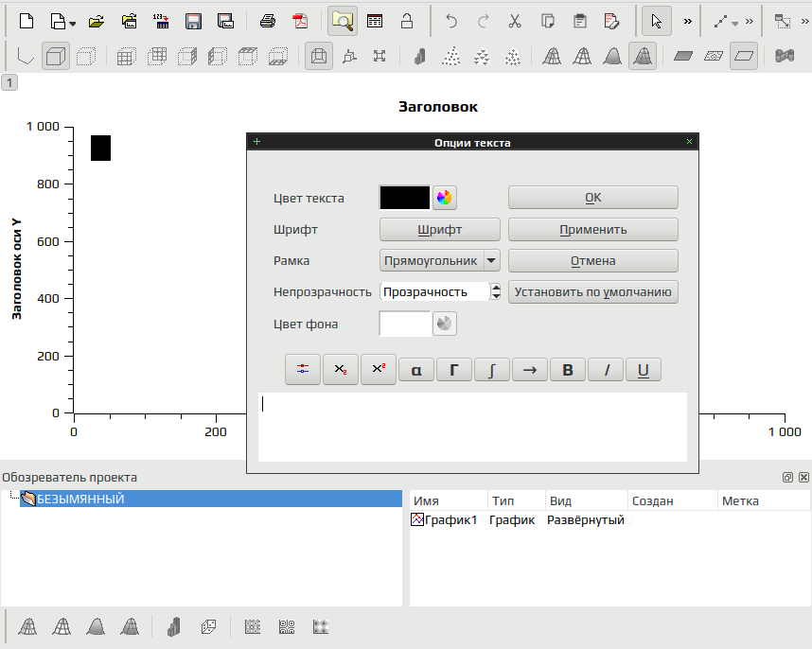Click the Применить button

tap(593, 230)
